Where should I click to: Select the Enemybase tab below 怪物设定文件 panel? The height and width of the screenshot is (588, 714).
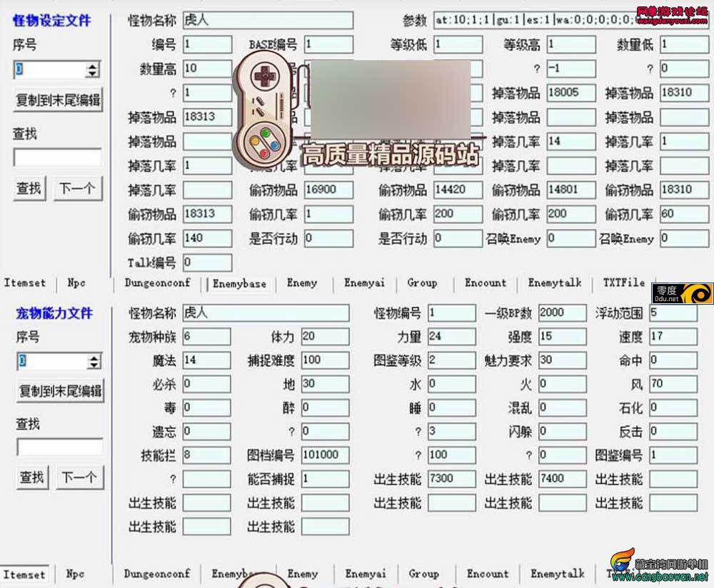pyautogui.click(x=239, y=283)
